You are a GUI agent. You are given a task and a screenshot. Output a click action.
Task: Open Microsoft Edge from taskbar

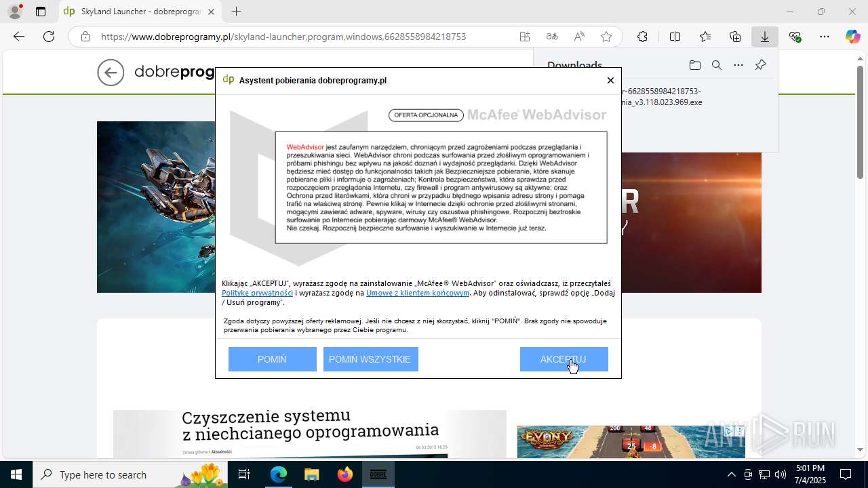click(279, 474)
